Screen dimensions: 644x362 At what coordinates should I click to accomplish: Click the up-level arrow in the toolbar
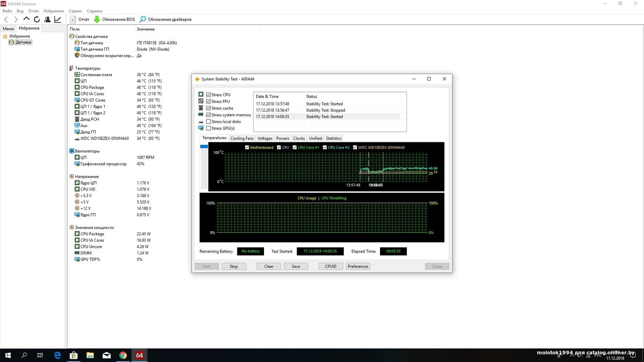point(27,19)
